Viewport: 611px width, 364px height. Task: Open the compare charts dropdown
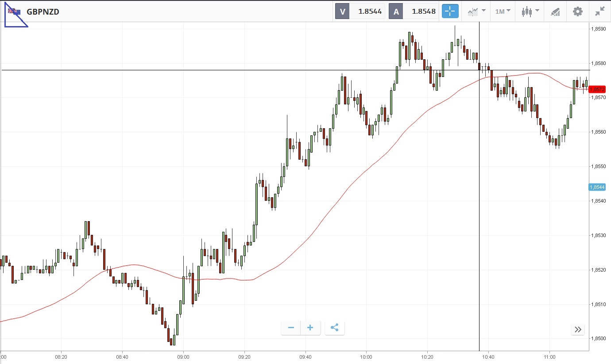tap(476, 11)
